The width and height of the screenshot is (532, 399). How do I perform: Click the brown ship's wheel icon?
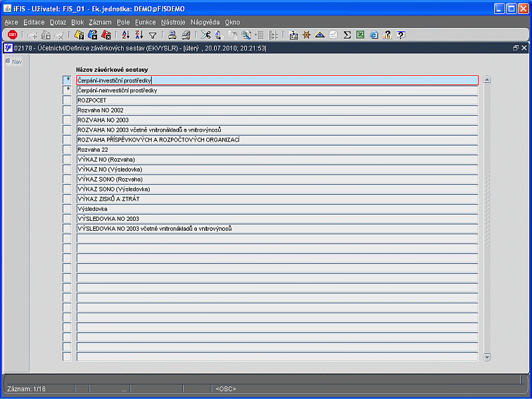click(x=307, y=35)
